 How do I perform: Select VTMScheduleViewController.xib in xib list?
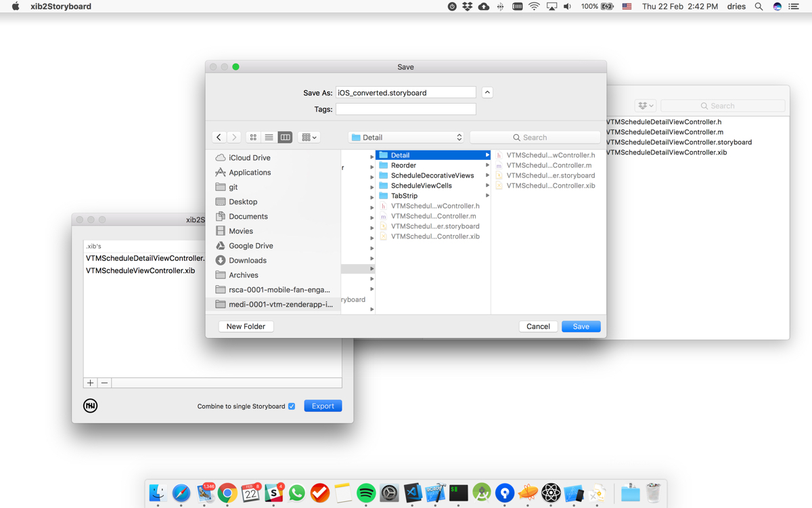tap(140, 270)
